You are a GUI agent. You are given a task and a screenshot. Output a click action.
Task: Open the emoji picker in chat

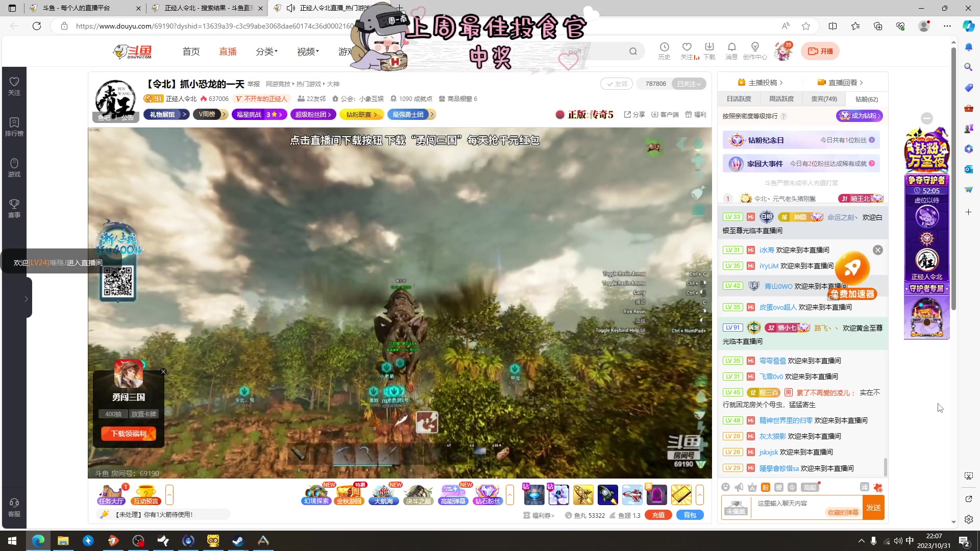click(725, 487)
